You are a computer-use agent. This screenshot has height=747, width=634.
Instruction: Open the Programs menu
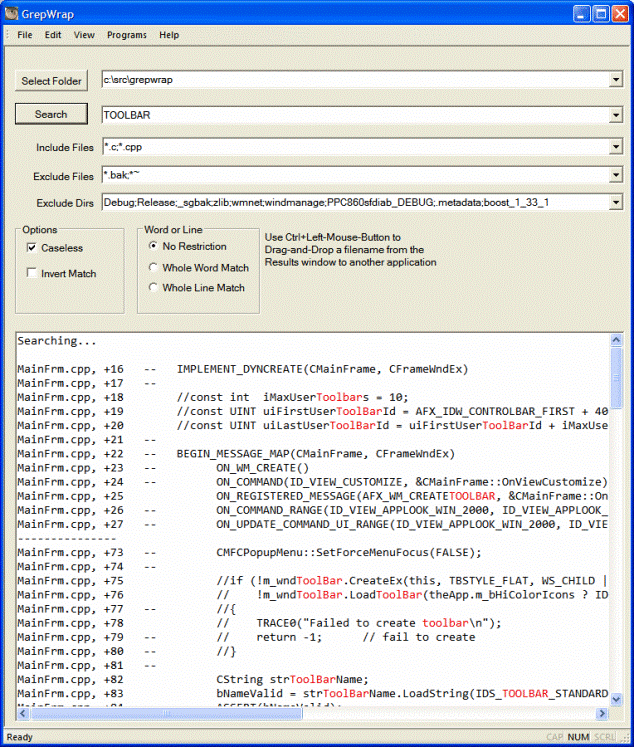pyautogui.click(x=127, y=35)
